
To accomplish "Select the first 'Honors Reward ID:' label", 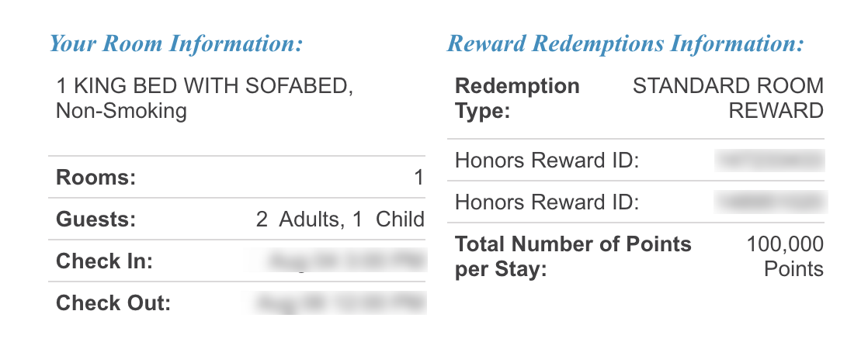I will 547,161.
